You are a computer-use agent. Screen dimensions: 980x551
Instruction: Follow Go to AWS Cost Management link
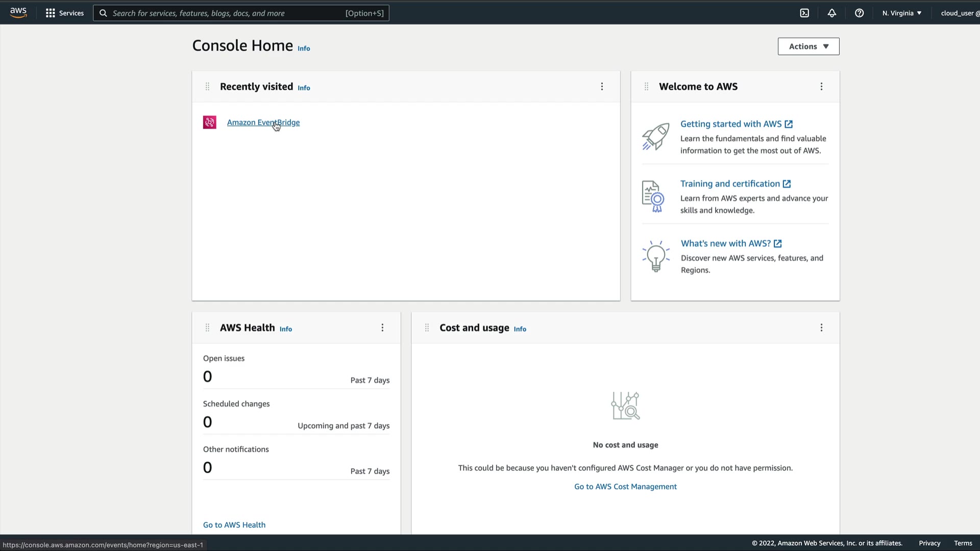625,487
